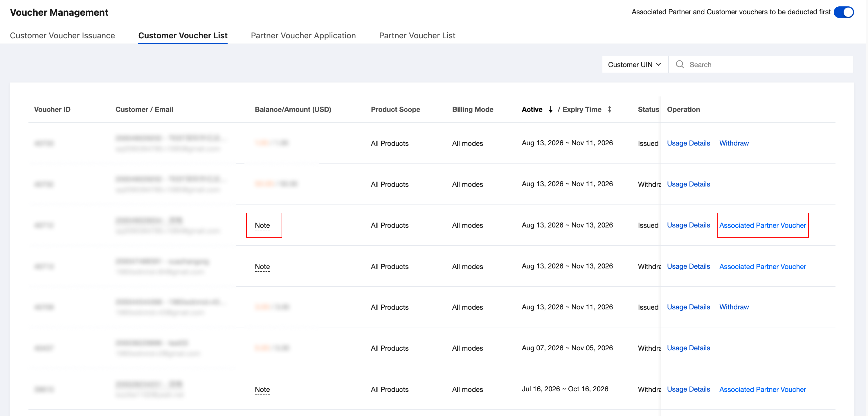Open Usage Details in fifth row Issued voucher
The width and height of the screenshot is (868, 416).
click(x=688, y=307)
